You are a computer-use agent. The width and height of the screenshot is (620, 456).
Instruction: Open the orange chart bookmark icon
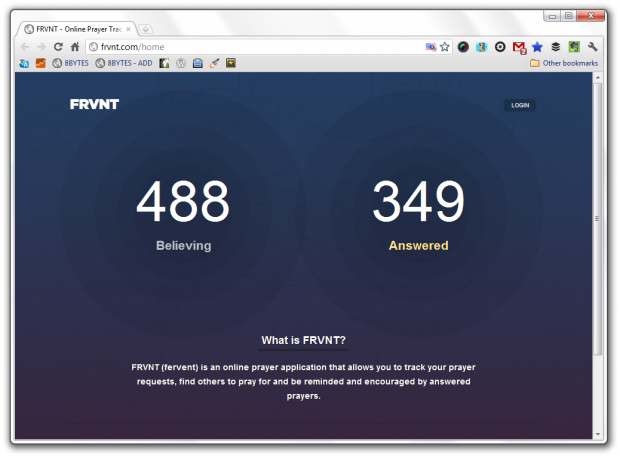(40, 63)
